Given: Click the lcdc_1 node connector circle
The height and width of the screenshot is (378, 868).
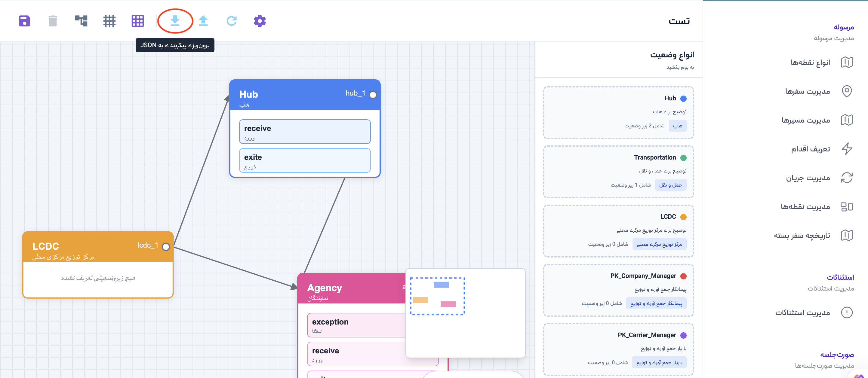Looking at the screenshot, I should pos(166,247).
